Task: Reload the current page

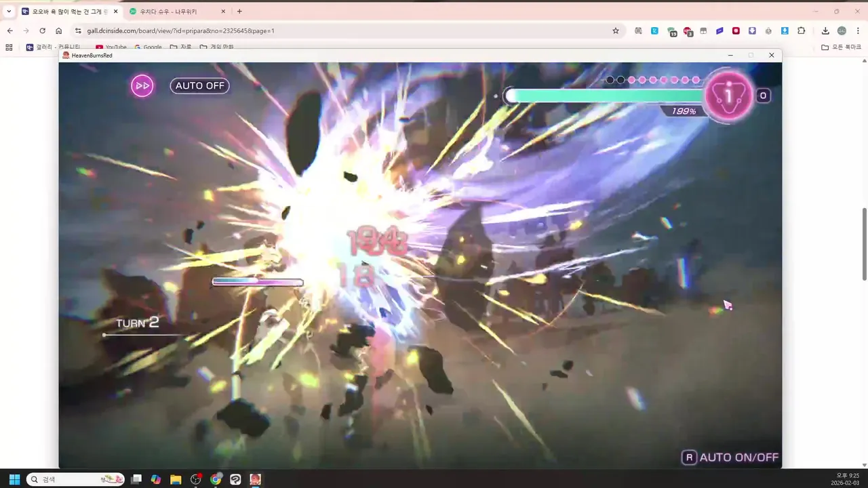Action: [x=43, y=30]
